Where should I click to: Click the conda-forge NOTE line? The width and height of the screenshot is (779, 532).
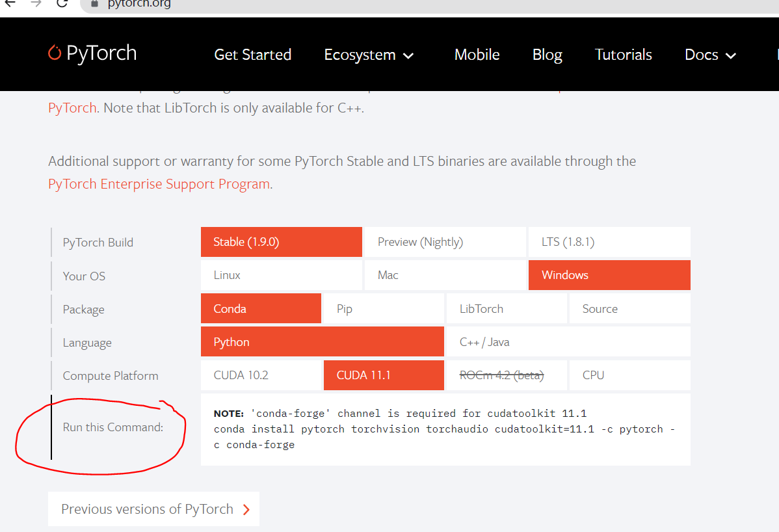click(x=400, y=413)
